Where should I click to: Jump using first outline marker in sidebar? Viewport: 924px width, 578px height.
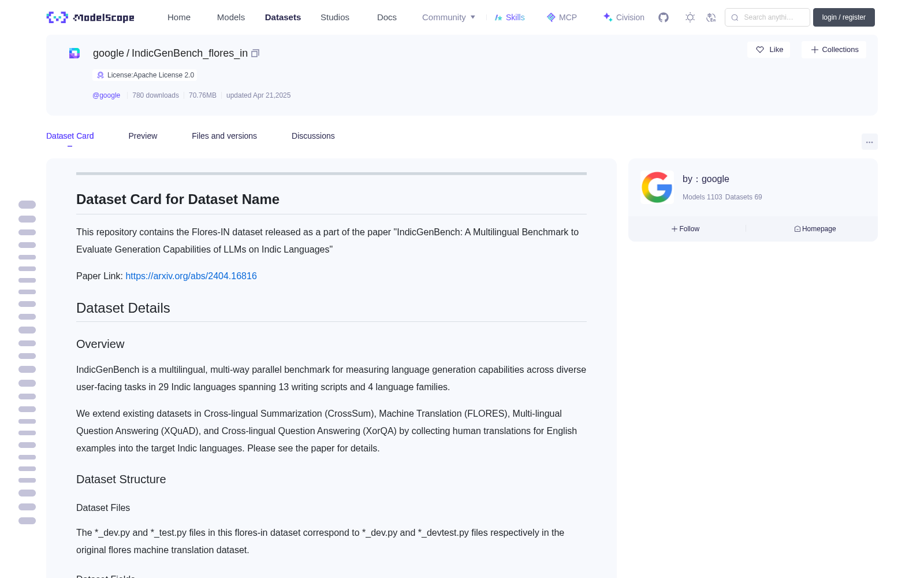(x=27, y=205)
